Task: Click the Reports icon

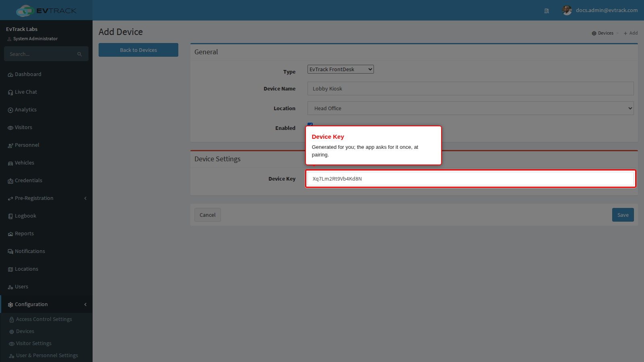Action: point(10,234)
